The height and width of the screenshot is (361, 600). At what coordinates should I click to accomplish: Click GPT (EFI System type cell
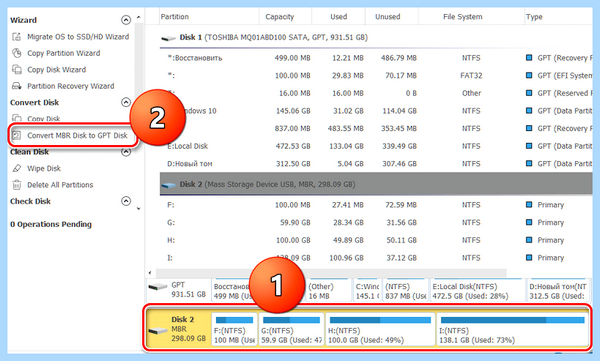[564, 76]
